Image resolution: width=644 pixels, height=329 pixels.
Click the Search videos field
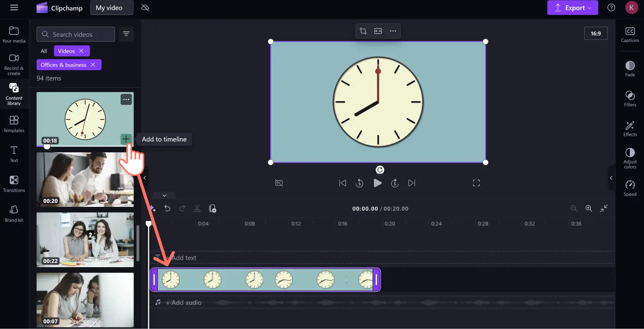pos(76,34)
